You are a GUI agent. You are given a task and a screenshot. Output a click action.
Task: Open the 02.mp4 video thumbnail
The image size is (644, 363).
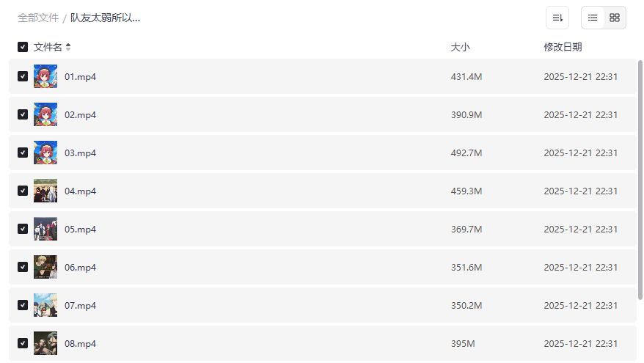45,114
